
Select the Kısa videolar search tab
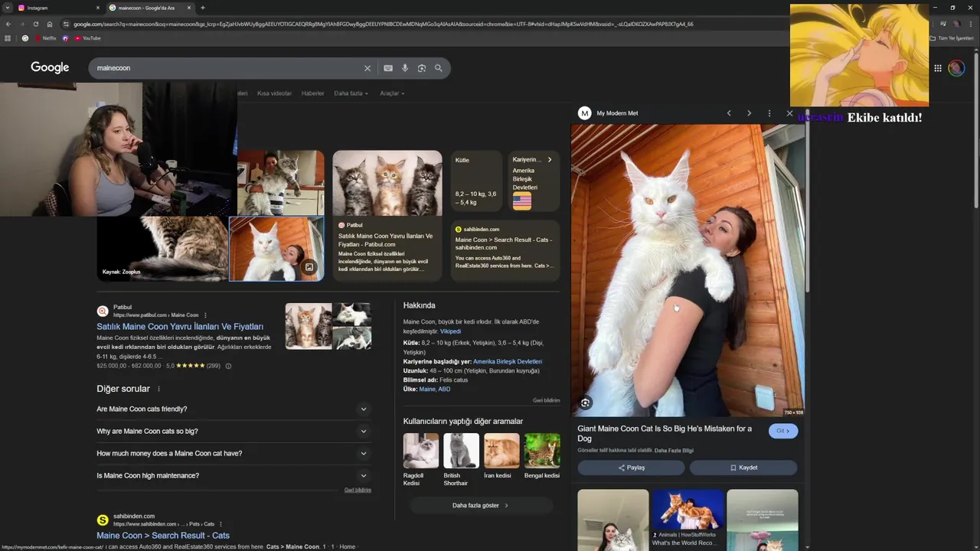tap(274, 93)
